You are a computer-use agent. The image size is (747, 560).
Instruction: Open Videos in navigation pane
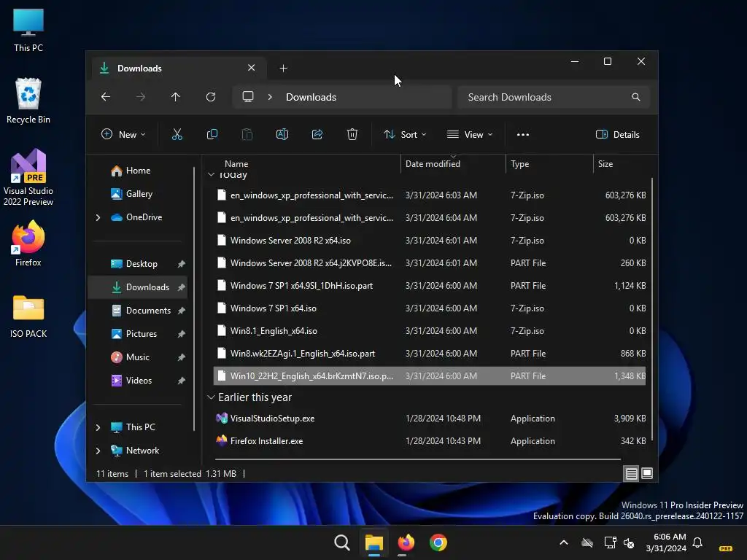[139, 381]
